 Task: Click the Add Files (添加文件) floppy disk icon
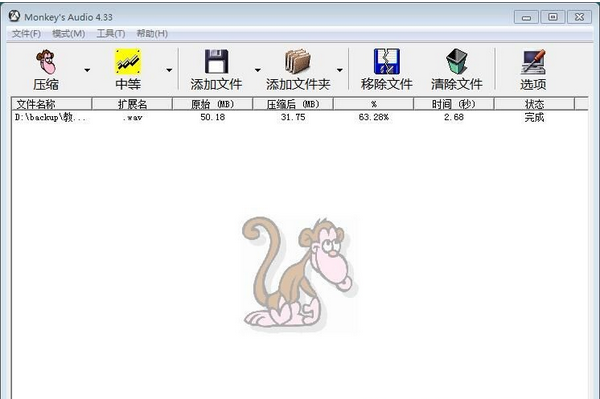point(216,61)
